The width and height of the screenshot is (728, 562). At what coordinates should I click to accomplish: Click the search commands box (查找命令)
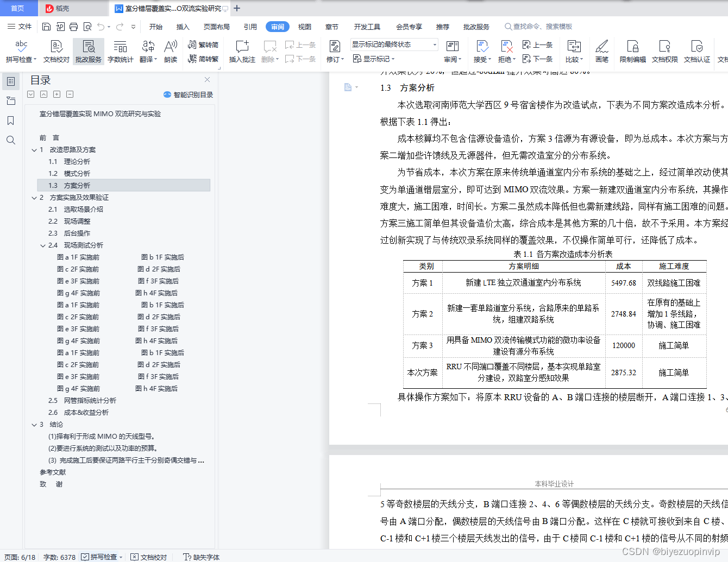tap(538, 27)
